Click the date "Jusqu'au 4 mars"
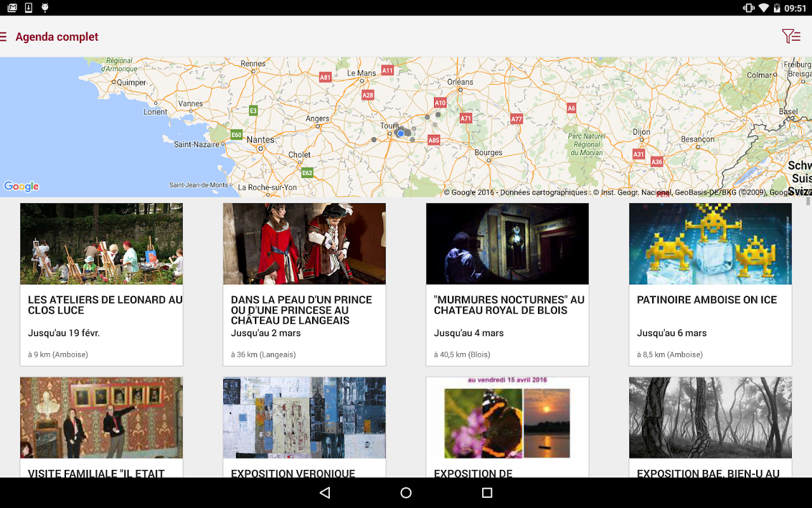 [x=469, y=333]
